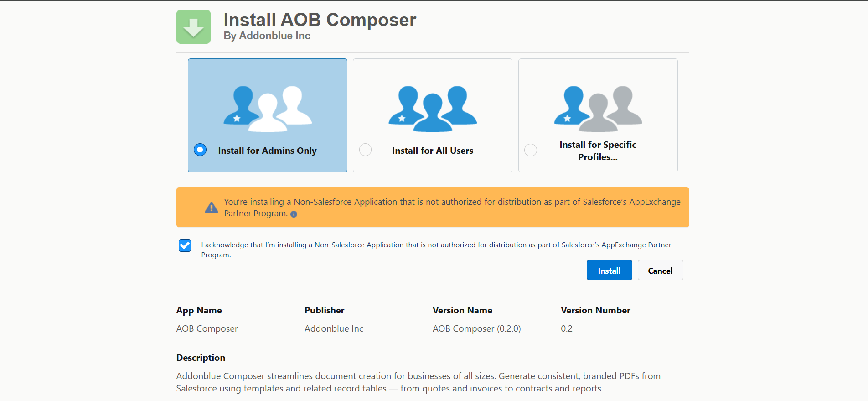Click the warning triangle icon in banner

click(x=212, y=208)
